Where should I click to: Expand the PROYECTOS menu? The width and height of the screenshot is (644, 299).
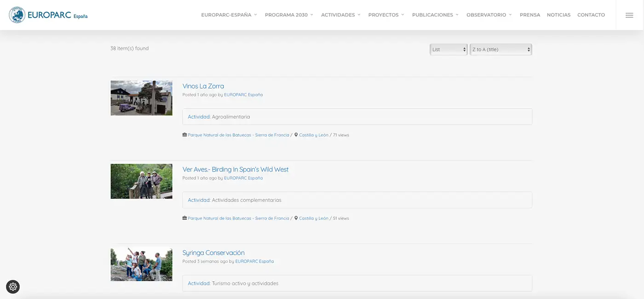click(386, 15)
